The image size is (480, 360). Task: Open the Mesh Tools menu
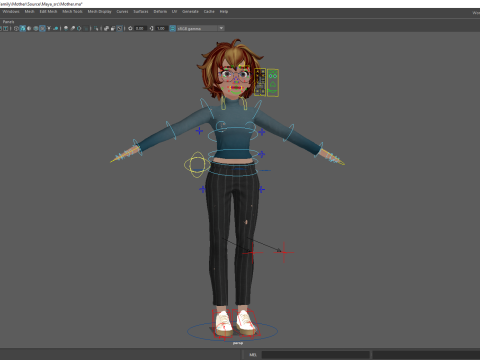click(72, 12)
